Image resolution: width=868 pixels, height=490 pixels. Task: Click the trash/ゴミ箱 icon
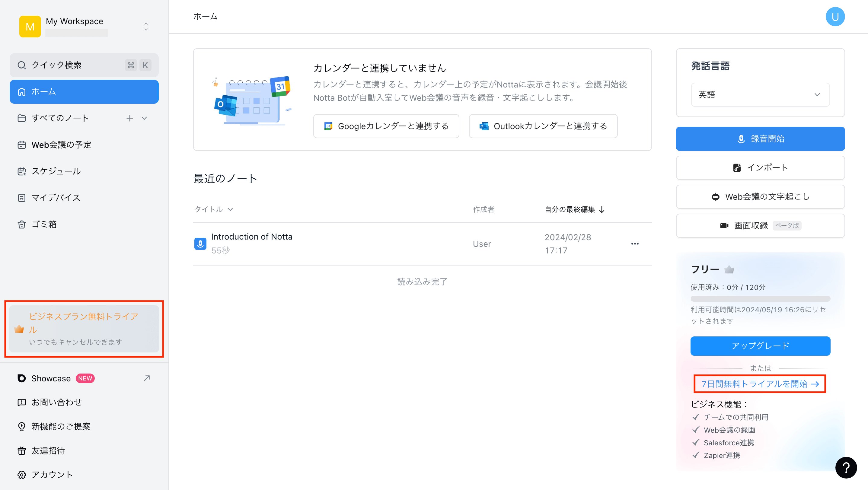(21, 224)
